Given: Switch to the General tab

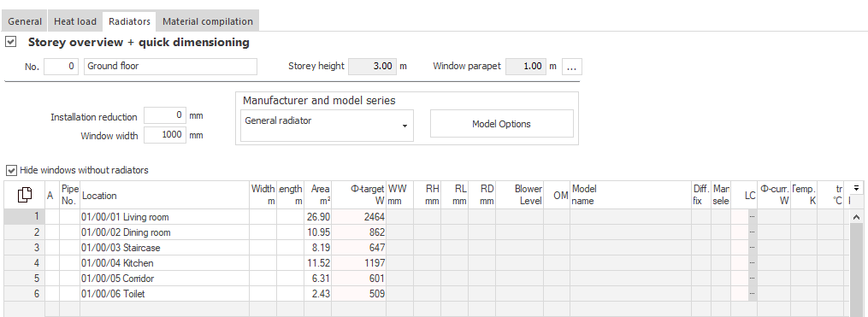Looking at the screenshot, I should coord(25,21).
